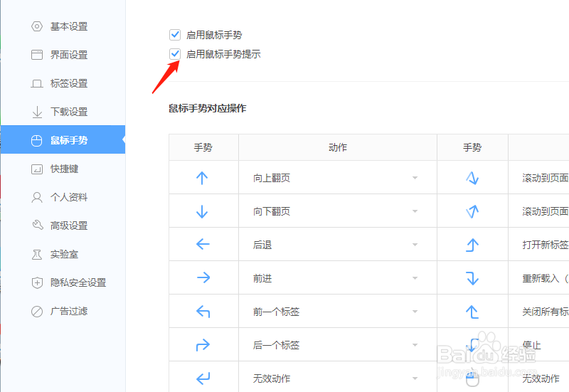Open the 滚动到页面 dropdown beside zigzag-down gesture
569x392 pixels.
point(538,178)
